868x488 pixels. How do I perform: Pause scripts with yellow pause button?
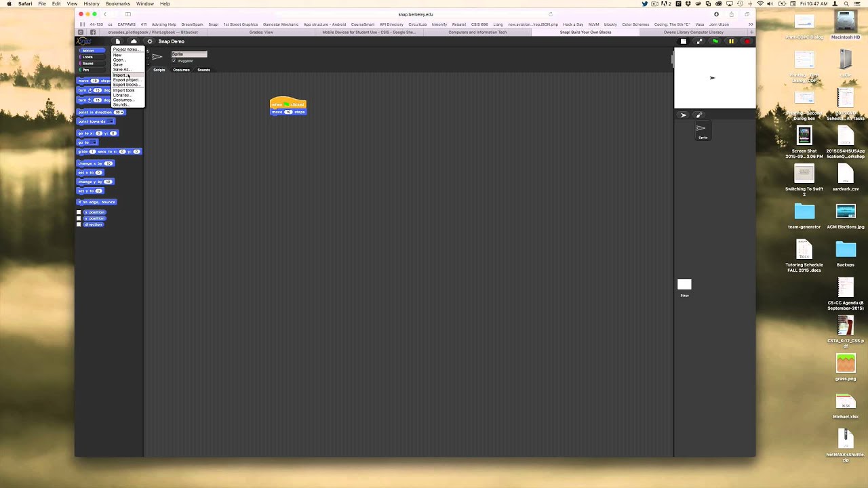[731, 41]
